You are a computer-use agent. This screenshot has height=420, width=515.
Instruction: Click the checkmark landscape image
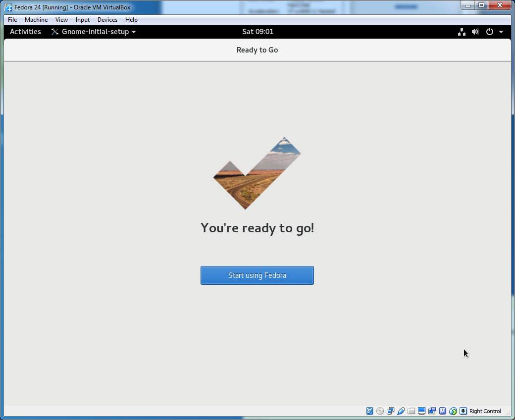point(257,173)
